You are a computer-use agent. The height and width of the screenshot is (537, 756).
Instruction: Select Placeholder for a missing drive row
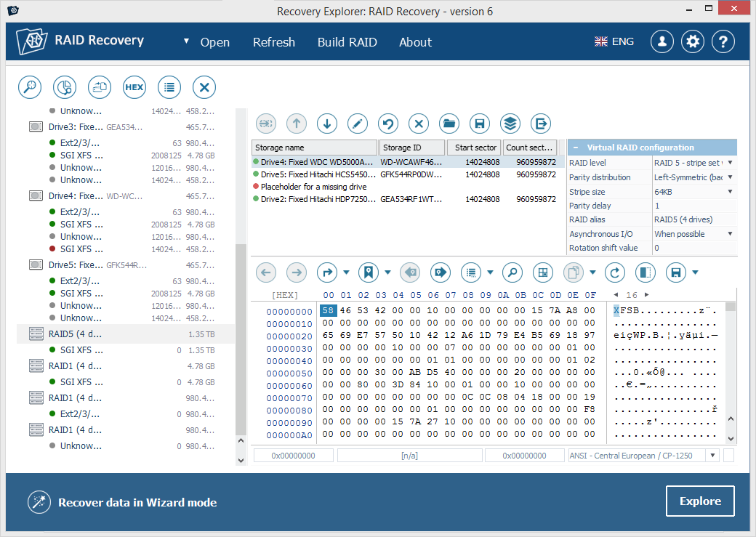click(408, 187)
